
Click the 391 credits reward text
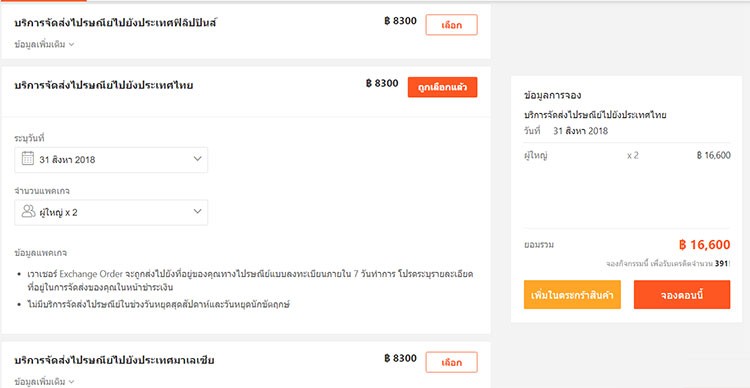(x=721, y=264)
